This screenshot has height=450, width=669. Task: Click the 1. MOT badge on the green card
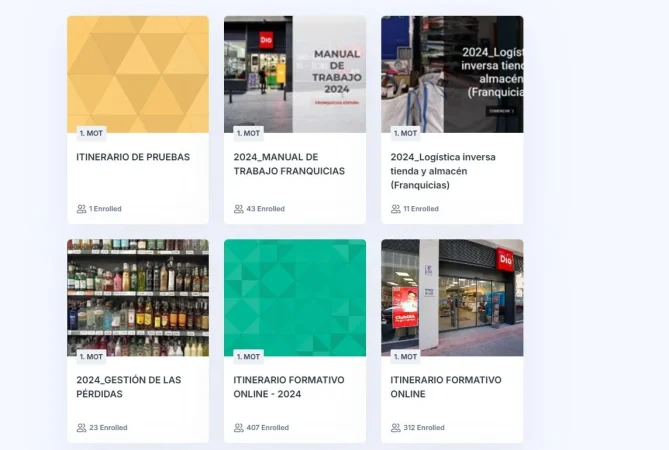[x=248, y=357]
